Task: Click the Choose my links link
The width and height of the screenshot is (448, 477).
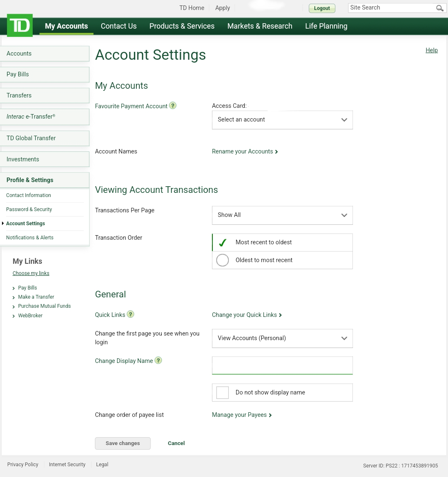Action: (x=31, y=273)
